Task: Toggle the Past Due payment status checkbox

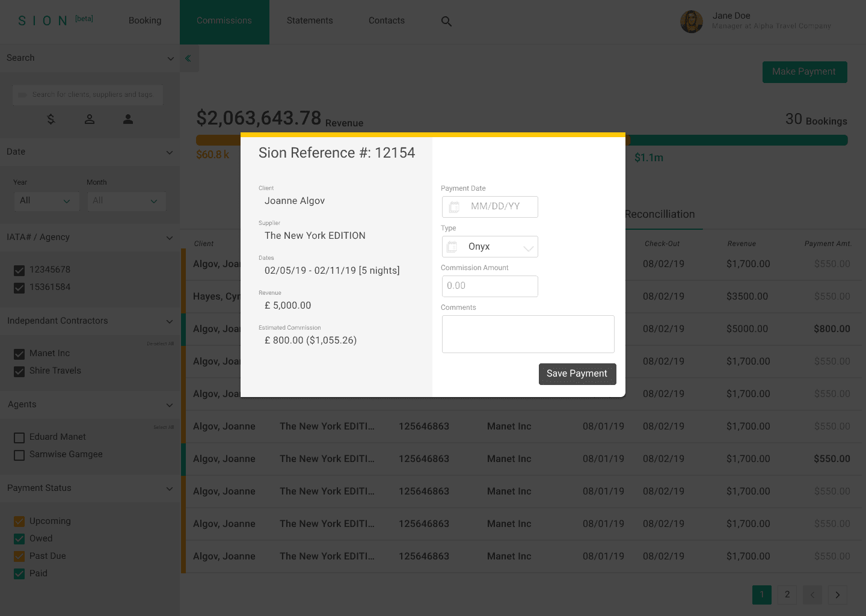Action: pos(19,556)
